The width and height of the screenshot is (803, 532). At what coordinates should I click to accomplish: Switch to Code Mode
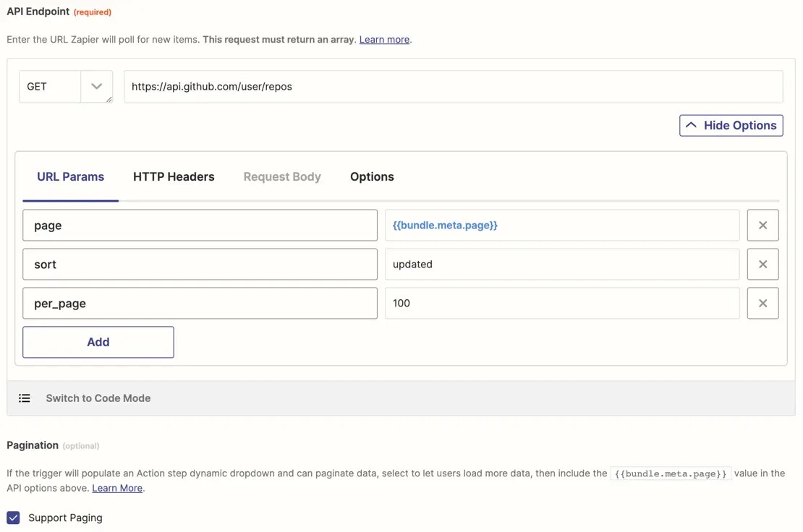coord(98,398)
